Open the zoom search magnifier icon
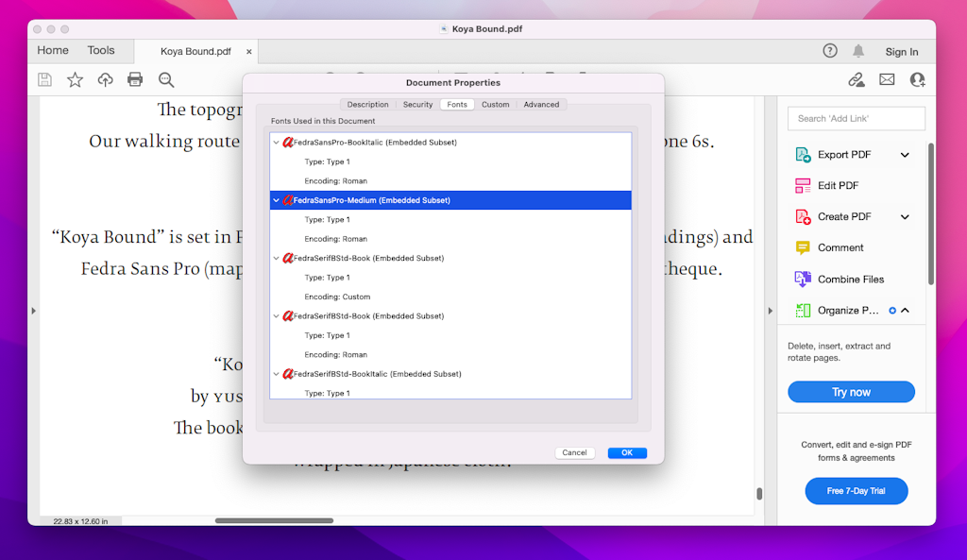 pos(166,80)
